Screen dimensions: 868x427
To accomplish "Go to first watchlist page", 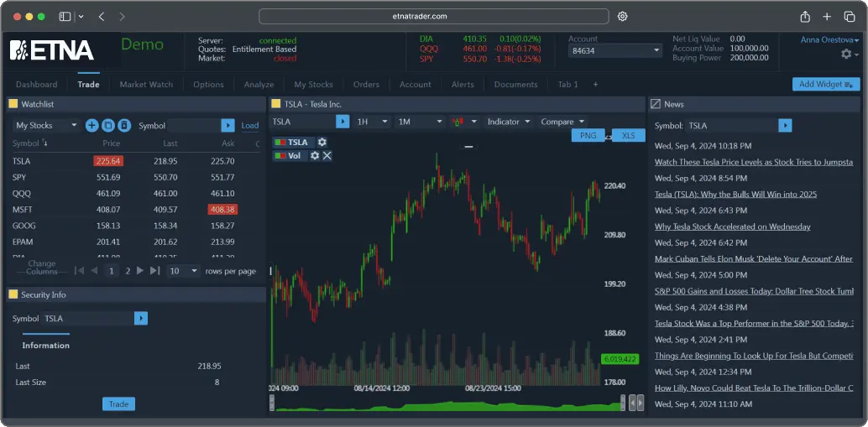I will click(x=79, y=270).
